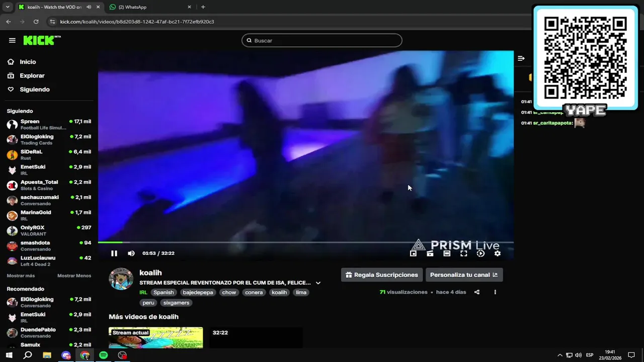Open smashdota's channel
Image resolution: width=644 pixels, height=362 pixels.
click(49, 246)
